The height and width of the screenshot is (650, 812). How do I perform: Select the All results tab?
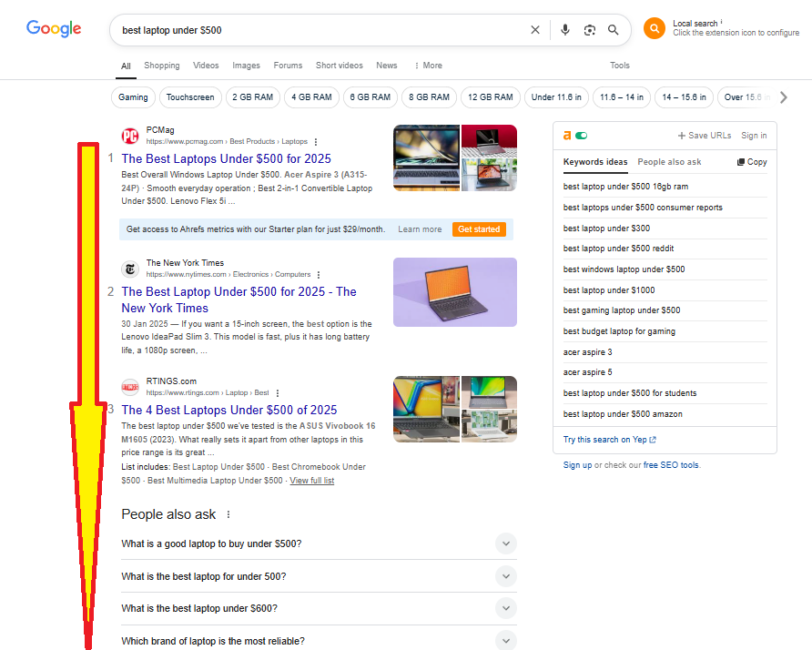(x=126, y=66)
